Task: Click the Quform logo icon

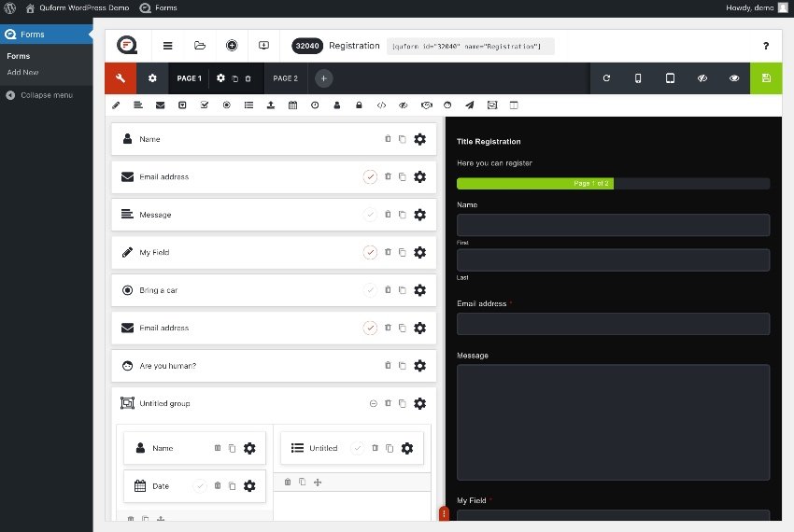Action: 127,46
